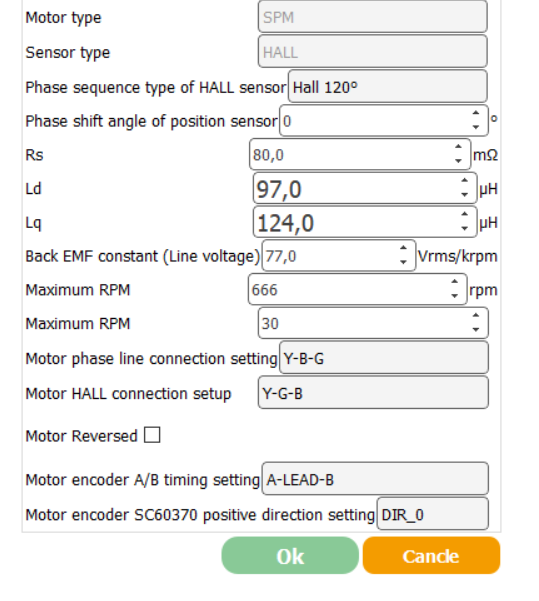Open Phase sequence type Hall 120° dropdown
Image resolution: width=539 pixels, height=601 pixels.
point(388,87)
